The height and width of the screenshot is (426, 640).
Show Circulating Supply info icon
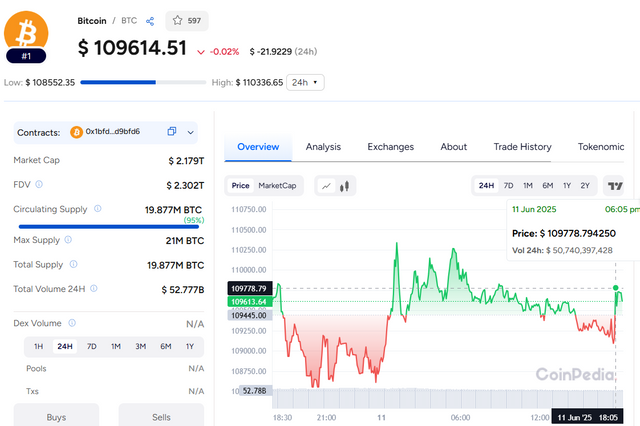click(x=98, y=209)
